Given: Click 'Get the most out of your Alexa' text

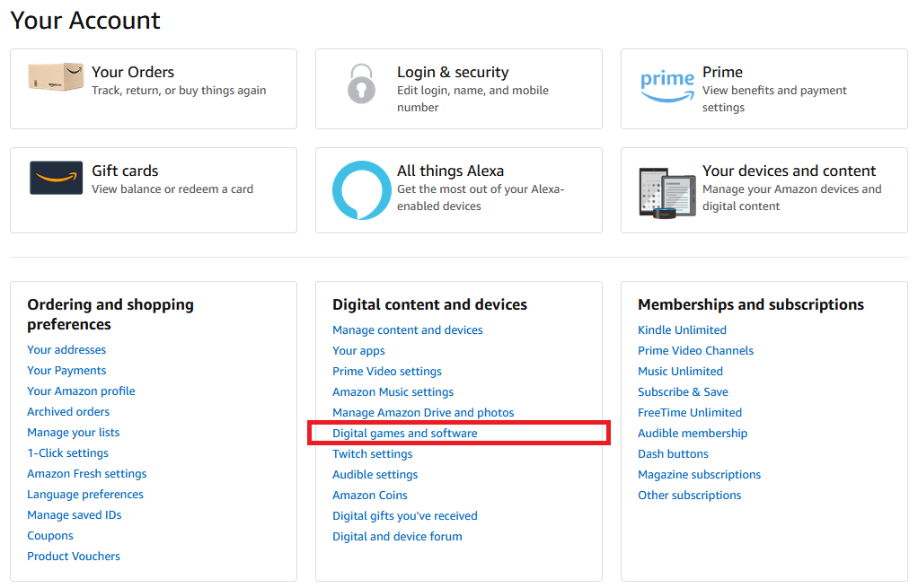Looking at the screenshot, I should (480, 197).
